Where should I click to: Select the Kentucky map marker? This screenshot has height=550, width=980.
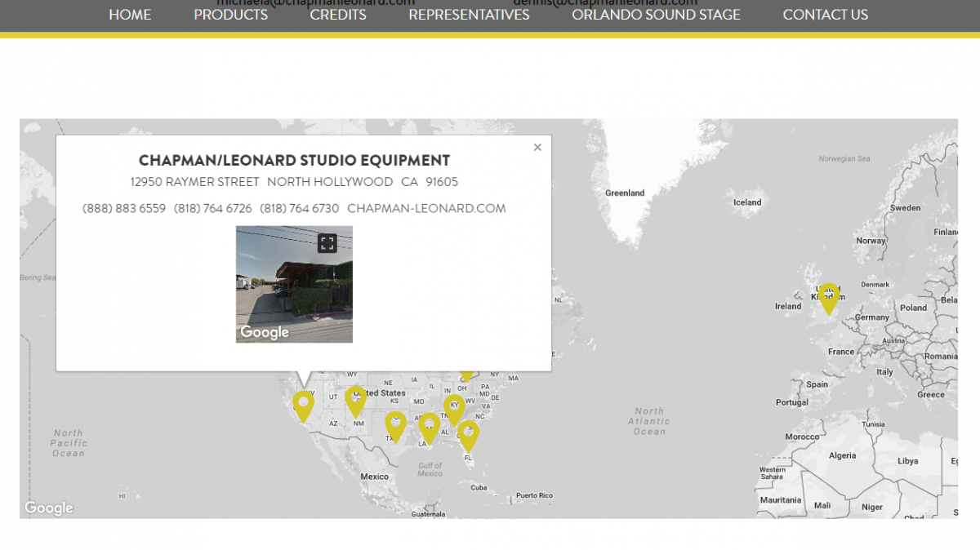click(454, 410)
